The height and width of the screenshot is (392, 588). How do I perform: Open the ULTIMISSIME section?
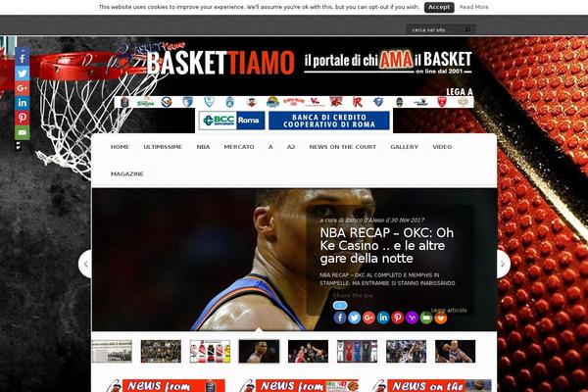(x=163, y=147)
